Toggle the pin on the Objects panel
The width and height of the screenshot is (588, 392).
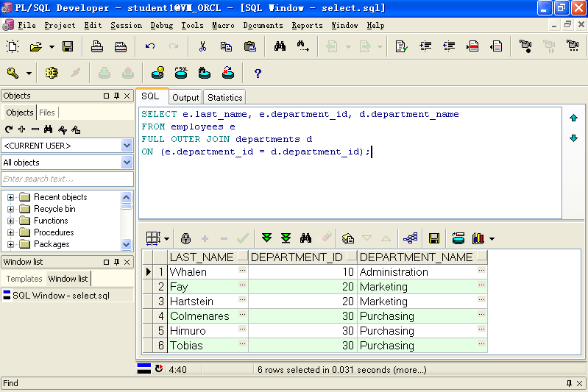tap(116, 96)
